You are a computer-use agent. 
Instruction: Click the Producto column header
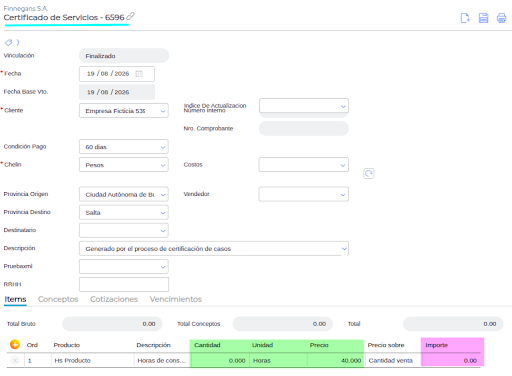pos(67,345)
